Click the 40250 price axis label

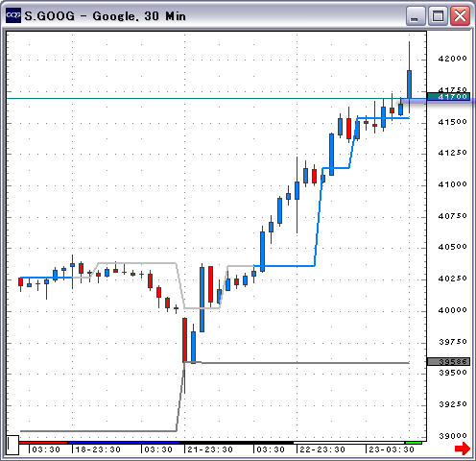[x=452, y=279]
